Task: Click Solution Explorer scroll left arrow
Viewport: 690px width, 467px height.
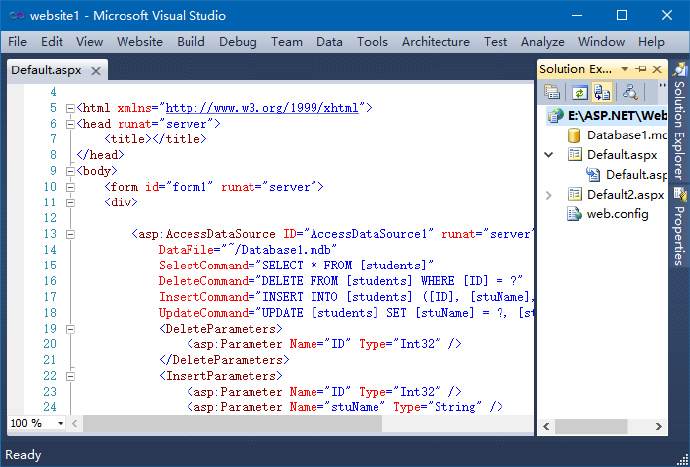Action: (547, 426)
